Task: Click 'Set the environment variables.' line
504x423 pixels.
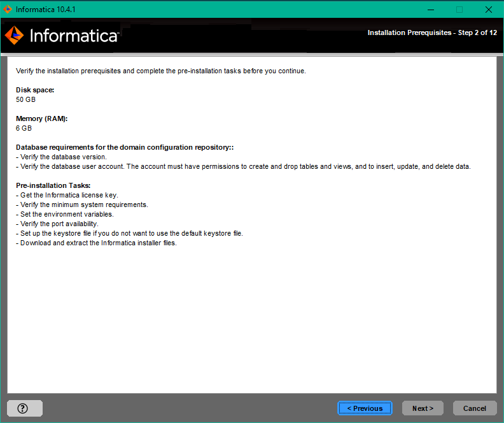Action: click(65, 214)
